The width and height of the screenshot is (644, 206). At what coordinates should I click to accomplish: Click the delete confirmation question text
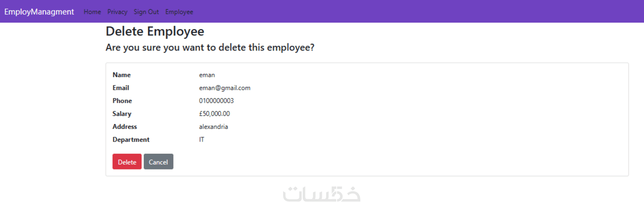(210, 47)
